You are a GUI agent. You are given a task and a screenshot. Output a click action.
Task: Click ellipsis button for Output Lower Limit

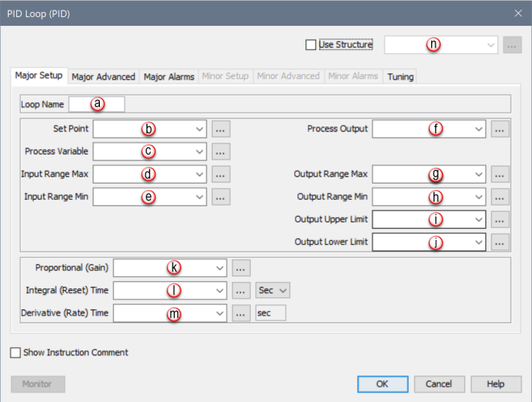(500, 241)
